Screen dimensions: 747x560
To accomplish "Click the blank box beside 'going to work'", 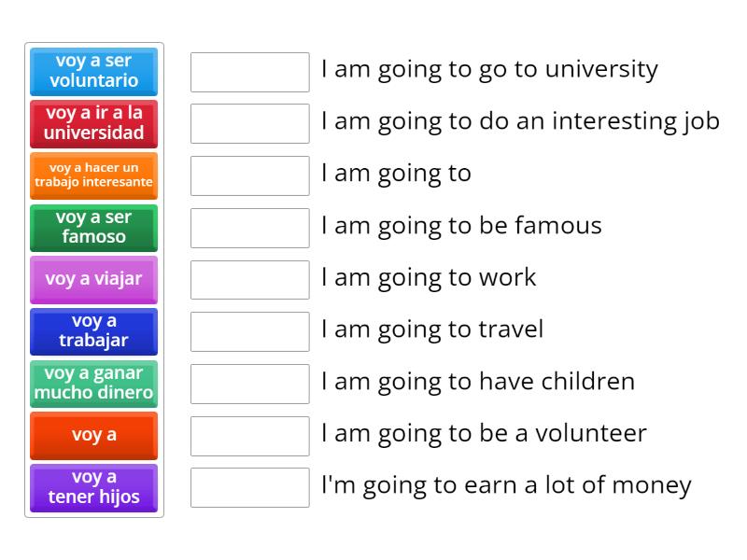I will point(249,280).
